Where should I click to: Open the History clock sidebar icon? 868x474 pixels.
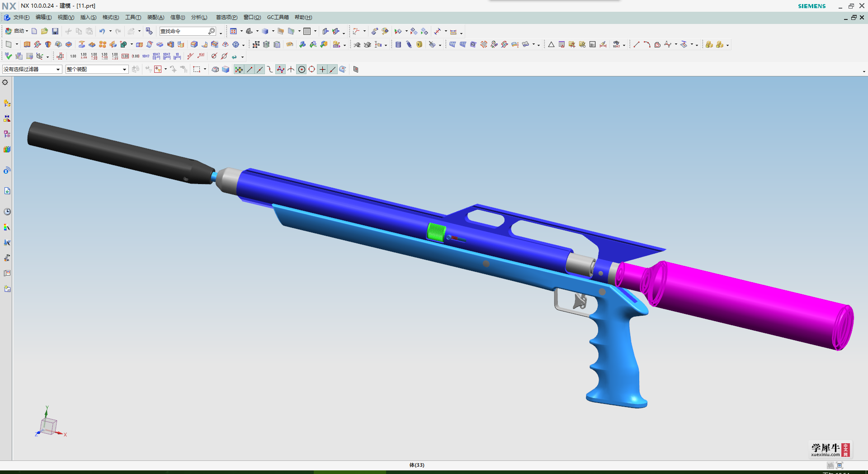coord(7,212)
